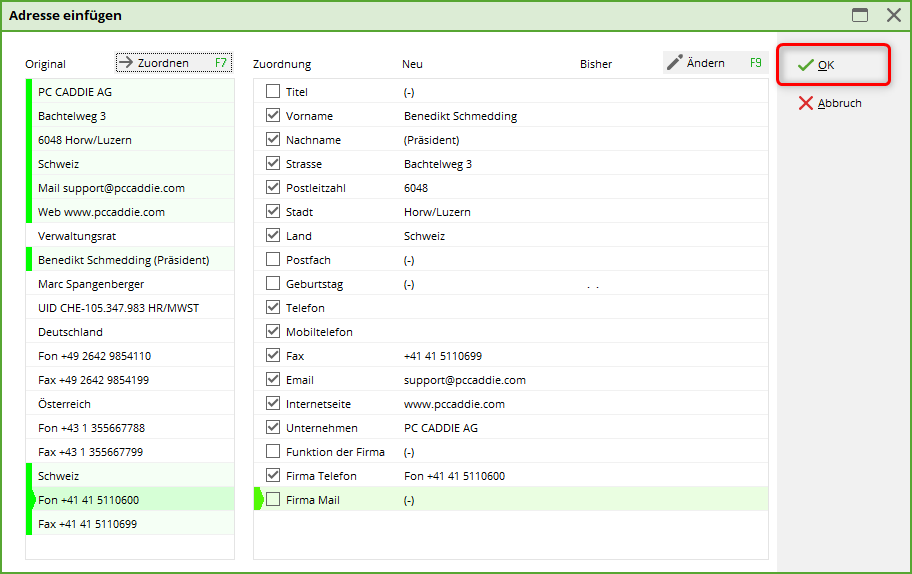Image resolution: width=912 pixels, height=574 pixels.
Task: Enable the Geburtstag checkbox
Action: click(x=273, y=284)
